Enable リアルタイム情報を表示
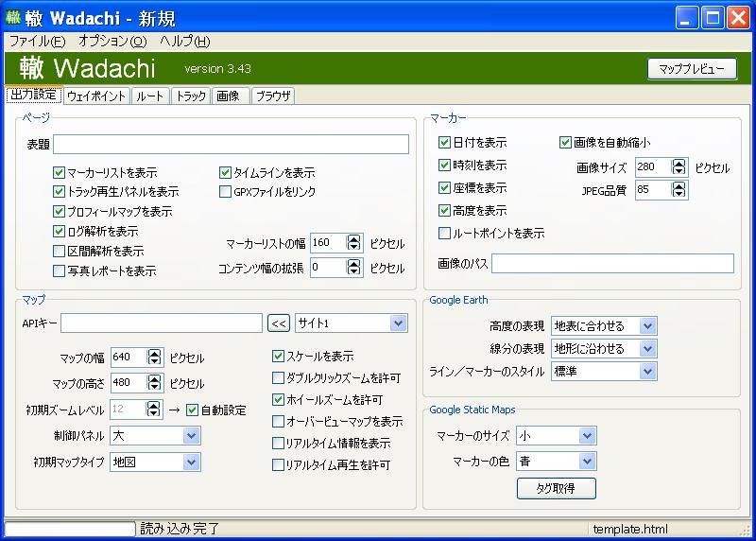756x541 pixels. [x=278, y=443]
